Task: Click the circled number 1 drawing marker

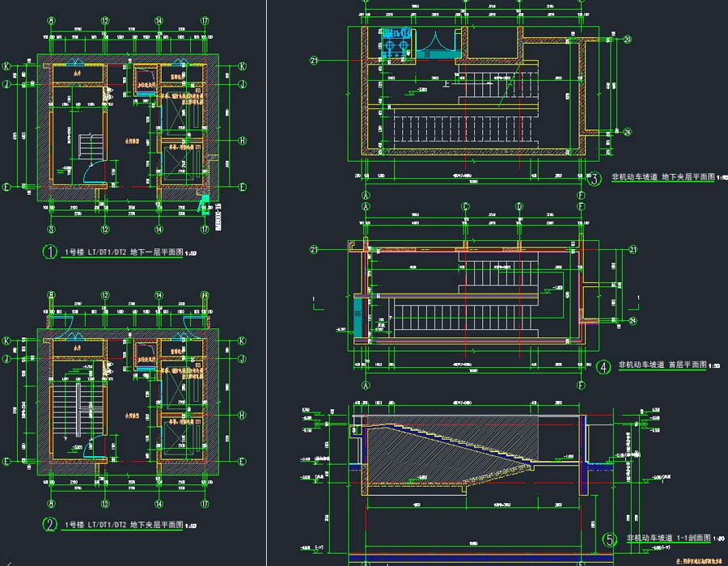Action: 51,252
